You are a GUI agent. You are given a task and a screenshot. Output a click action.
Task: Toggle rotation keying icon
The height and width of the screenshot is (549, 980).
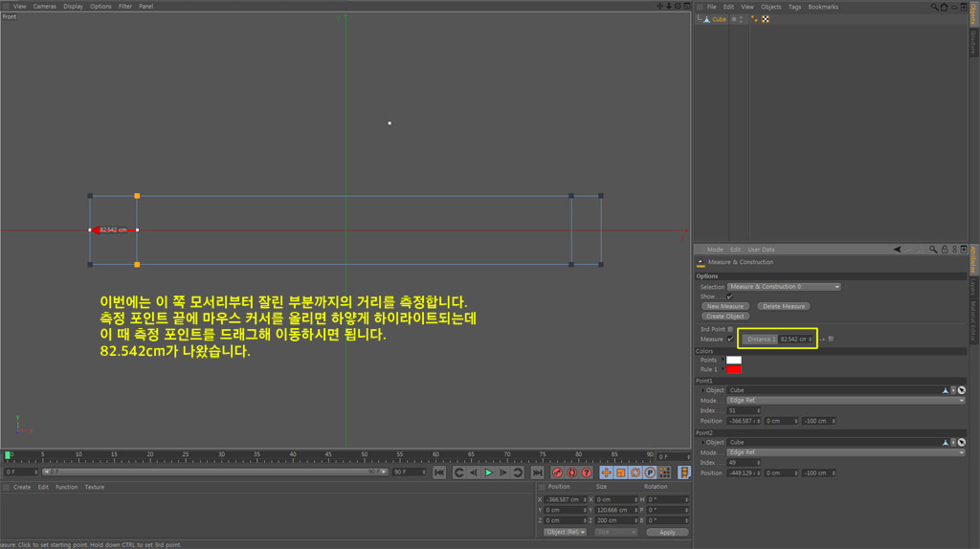[x=635, y=472]
